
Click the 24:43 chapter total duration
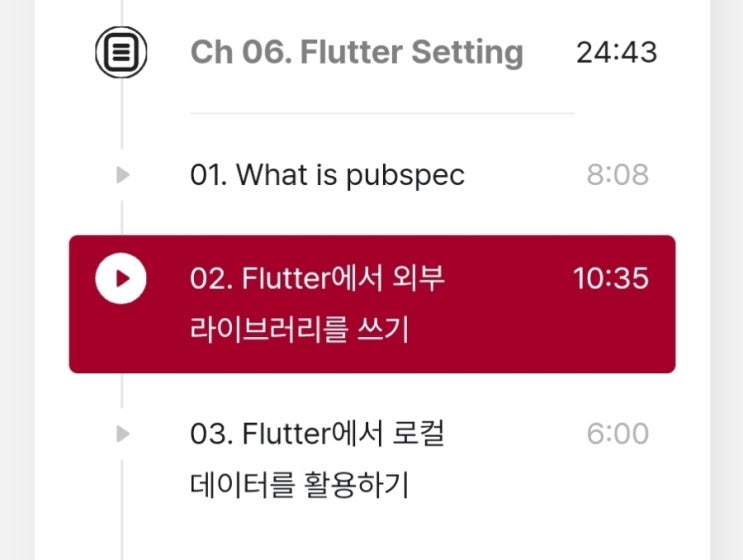coord(616,52)
